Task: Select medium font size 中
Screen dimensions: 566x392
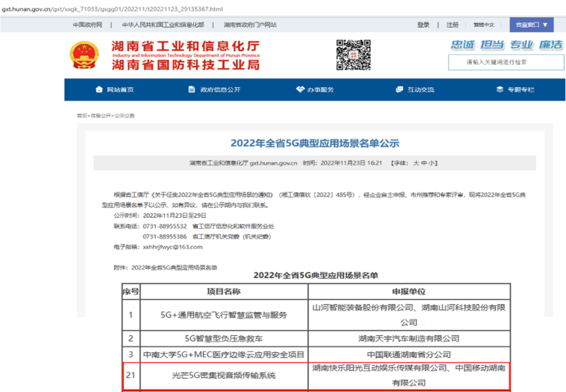Action: coord(424,163)
